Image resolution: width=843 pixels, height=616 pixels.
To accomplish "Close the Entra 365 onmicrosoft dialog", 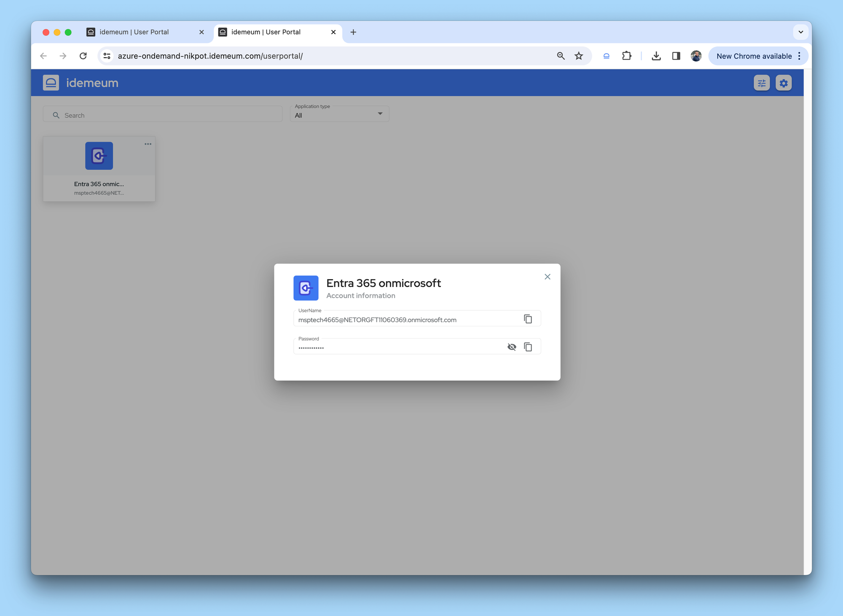I will coord(547,277).
